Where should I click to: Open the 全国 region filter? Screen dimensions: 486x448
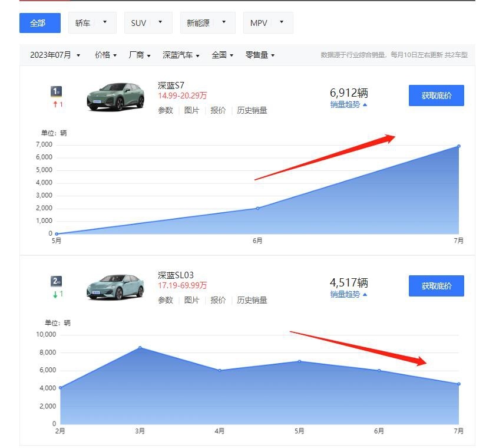tap(222, 55)
